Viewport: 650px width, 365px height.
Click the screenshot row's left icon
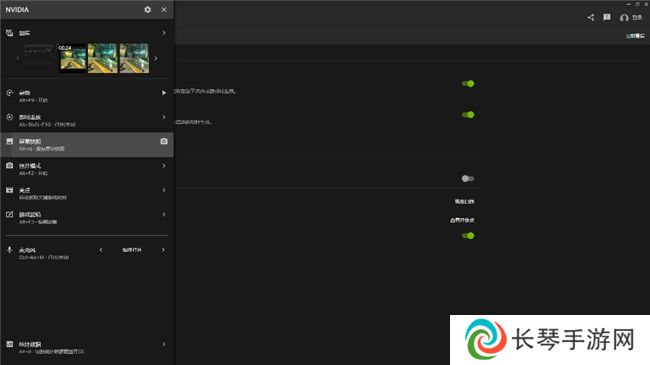[10, 141]
